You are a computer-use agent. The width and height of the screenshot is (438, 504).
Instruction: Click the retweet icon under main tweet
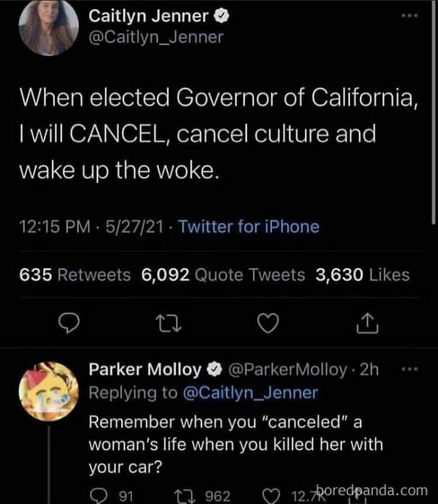pos(169,323)
